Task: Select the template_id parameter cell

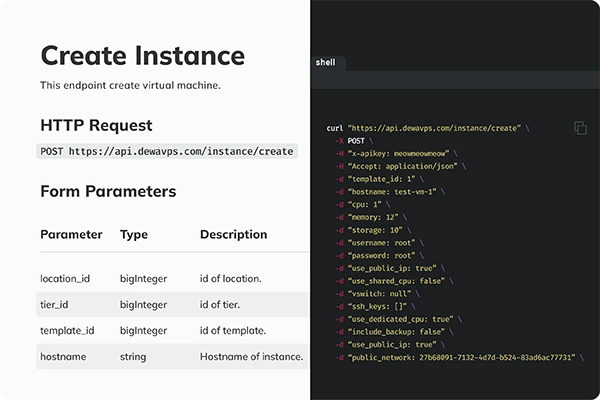Action: [67, 331]
